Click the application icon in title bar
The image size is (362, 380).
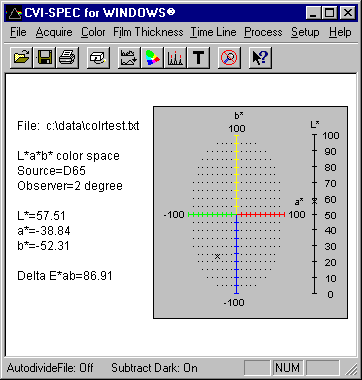point(14,13)
